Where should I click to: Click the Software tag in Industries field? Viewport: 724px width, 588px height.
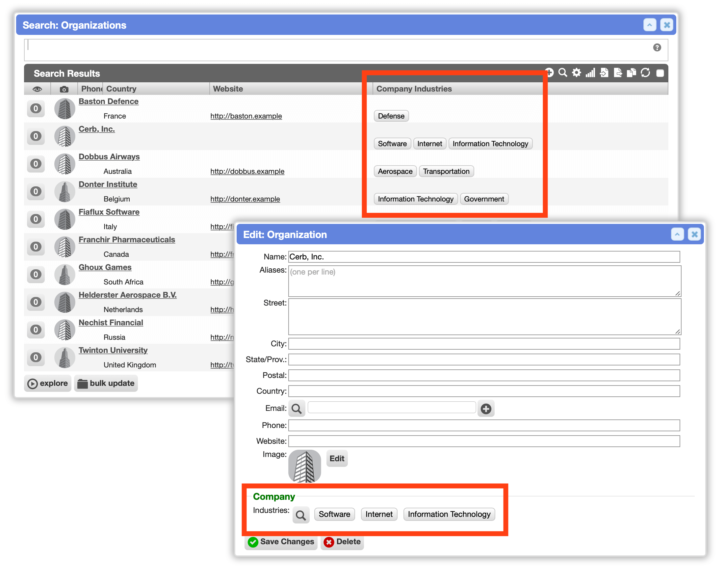coord(335,515)
